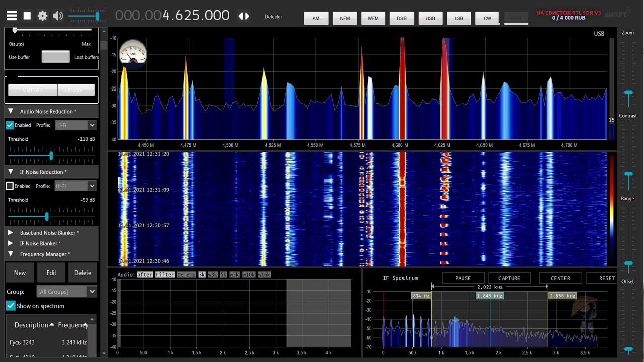
Task: Open the gear configuration settings
Action: tap(42, 16)
